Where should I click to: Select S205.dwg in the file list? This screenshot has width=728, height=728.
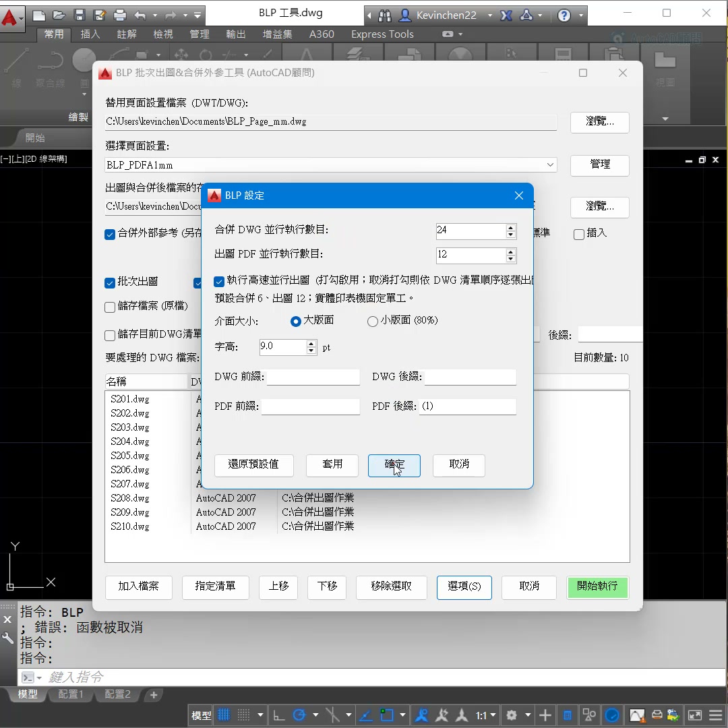[130, 456]
